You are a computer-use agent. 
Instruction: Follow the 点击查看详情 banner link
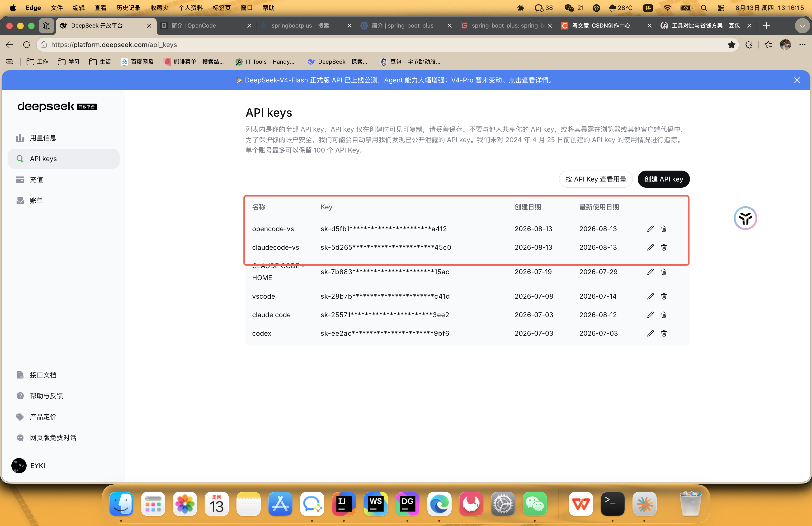[528, 80]
